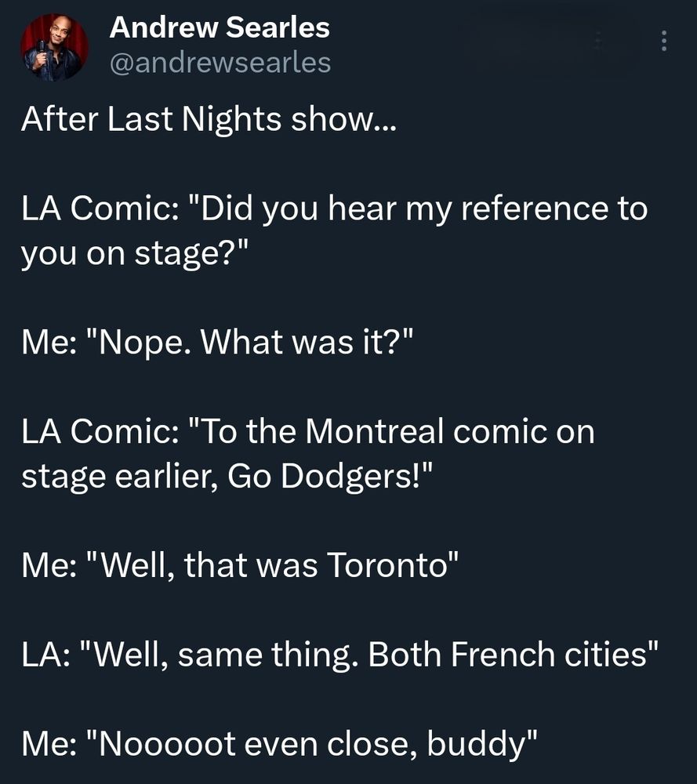This screenshot has width=697, height=784.
Task: Select the "Nope. What was it?" reply
Action: pos(256,343)
